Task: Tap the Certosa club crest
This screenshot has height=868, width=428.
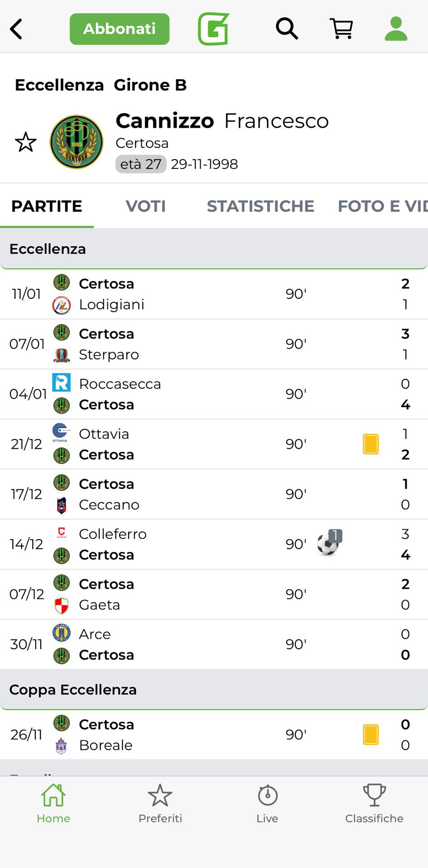Action: pos(76,142)
